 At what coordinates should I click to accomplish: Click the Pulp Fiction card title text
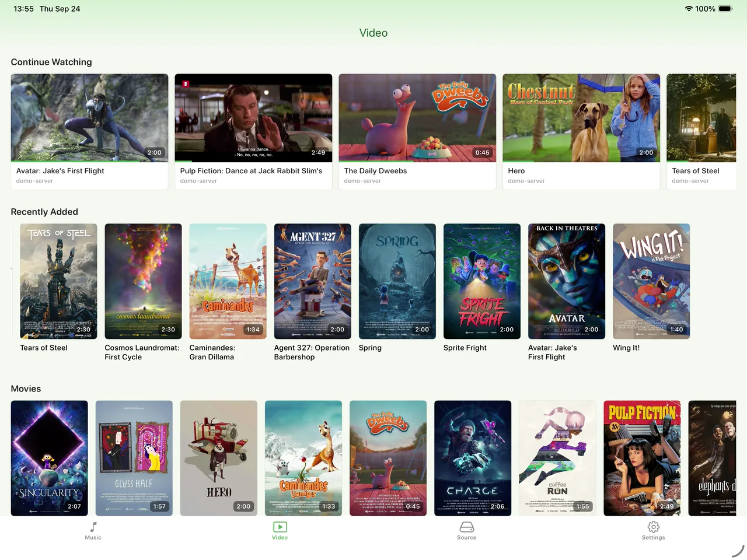point(251,171)
